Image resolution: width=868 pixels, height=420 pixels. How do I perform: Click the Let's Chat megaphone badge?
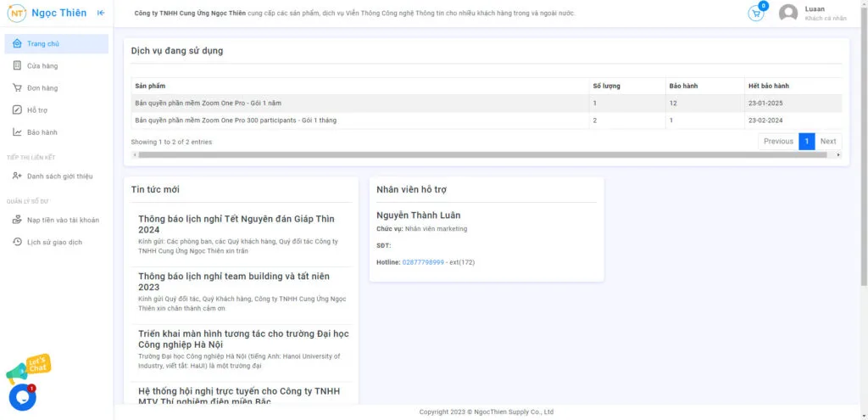[29, 368]
